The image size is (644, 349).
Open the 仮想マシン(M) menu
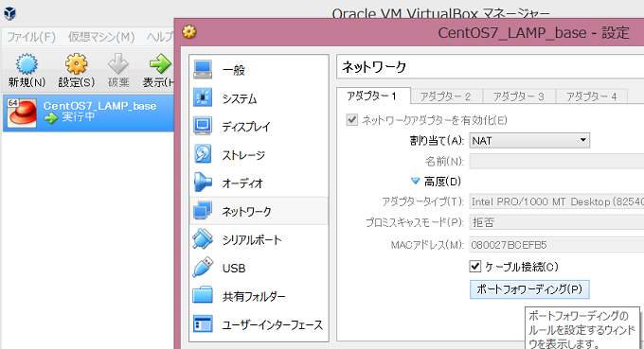click(x=101, y=37)
